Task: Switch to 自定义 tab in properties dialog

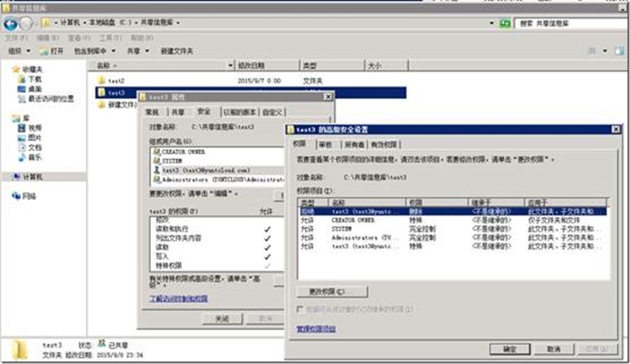Action: 272,113
